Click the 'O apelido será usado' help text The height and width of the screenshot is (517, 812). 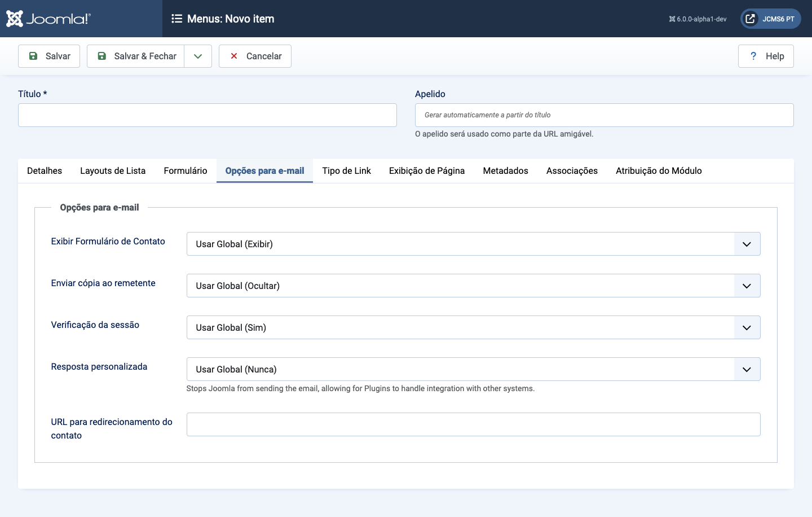pos(504,134)
